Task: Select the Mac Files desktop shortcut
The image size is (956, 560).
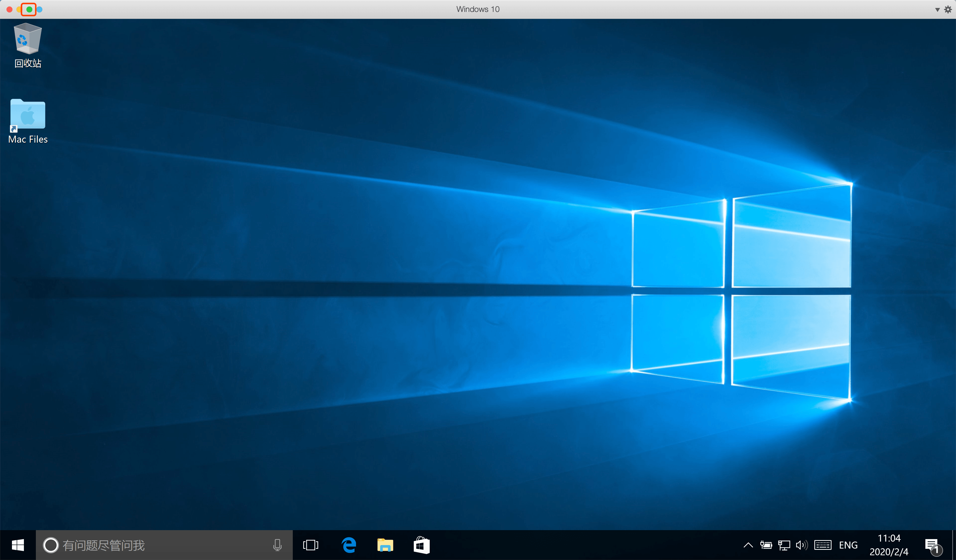Action: [28, 121]
